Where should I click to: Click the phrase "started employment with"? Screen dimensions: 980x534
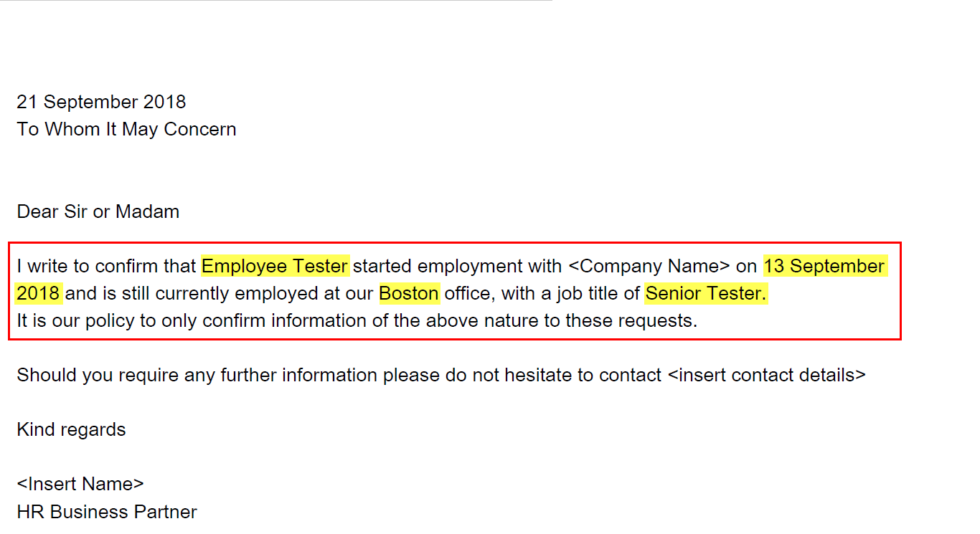point(458,266)
